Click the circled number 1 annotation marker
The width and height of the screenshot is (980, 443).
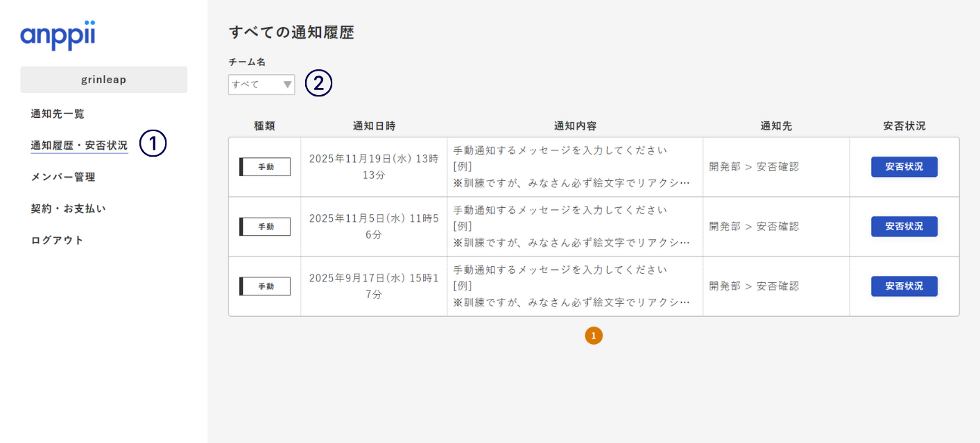(x=153, y=144)
